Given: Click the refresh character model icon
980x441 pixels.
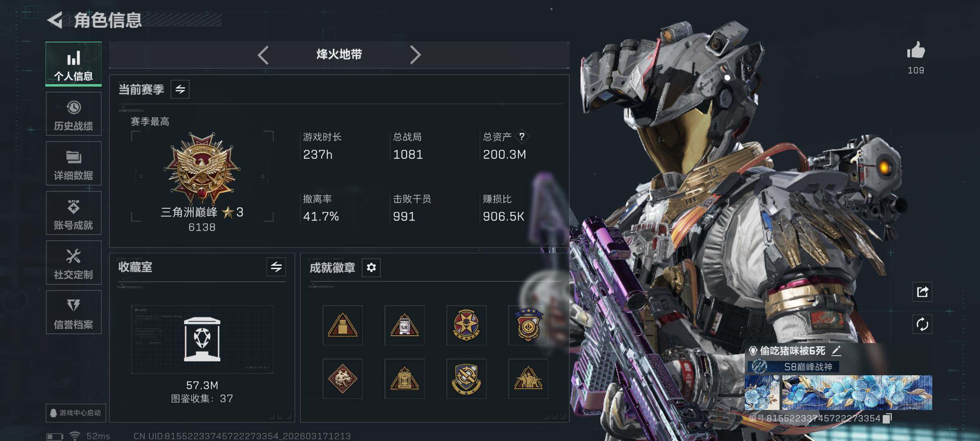Looking at the screenshot, I should tap(922, 325).
